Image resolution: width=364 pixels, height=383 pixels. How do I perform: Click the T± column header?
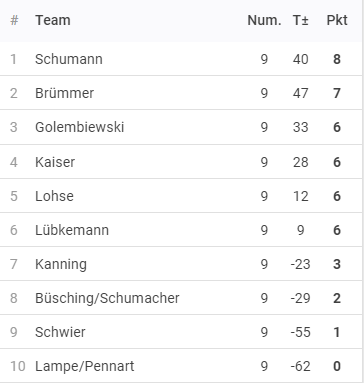[x=301, y=21]
